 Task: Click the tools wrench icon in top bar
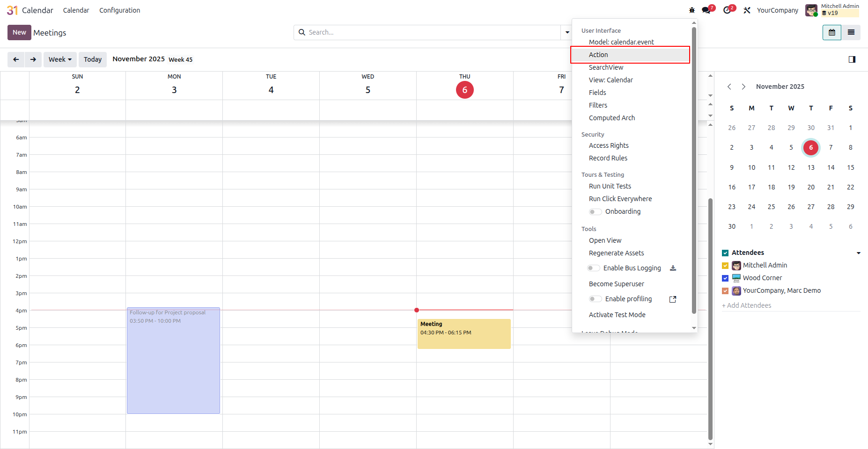(x=747, y=10)
